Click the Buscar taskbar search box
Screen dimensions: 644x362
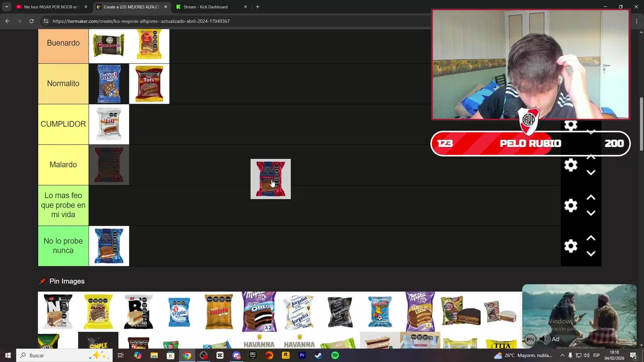click(65, 355)
